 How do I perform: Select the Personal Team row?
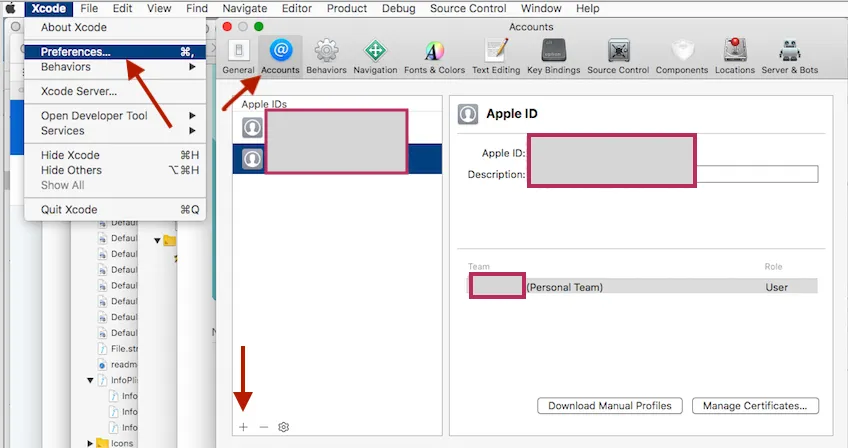pyautogui.click(x=642, y=287)
